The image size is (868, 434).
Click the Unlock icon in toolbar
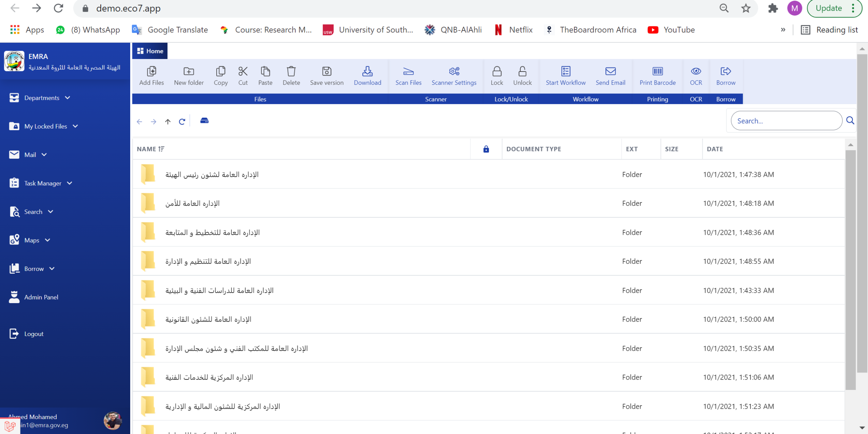(522, 71)
